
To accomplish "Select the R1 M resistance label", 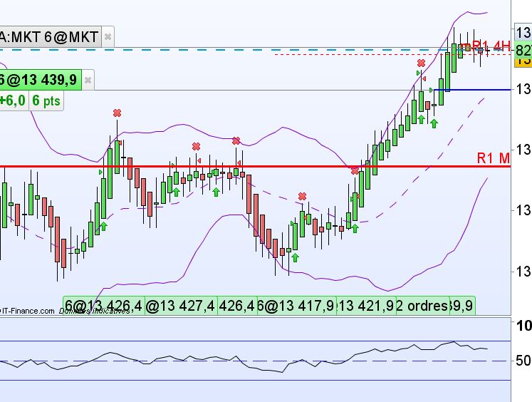I will click(x=494, y=158).
